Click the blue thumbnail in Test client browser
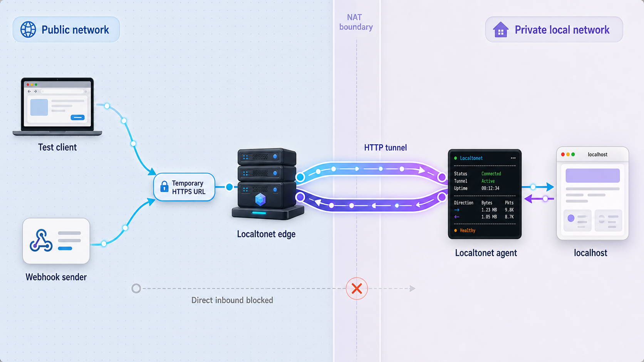 39,107
